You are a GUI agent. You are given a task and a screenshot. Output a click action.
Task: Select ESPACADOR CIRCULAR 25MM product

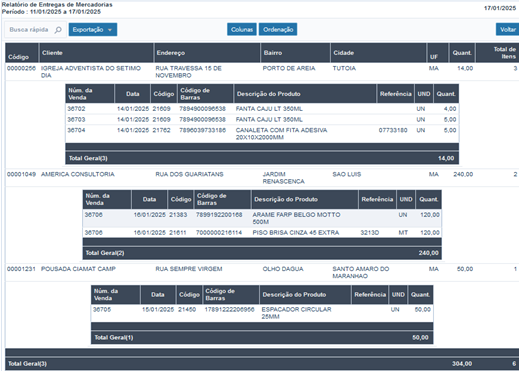[296, 313]
